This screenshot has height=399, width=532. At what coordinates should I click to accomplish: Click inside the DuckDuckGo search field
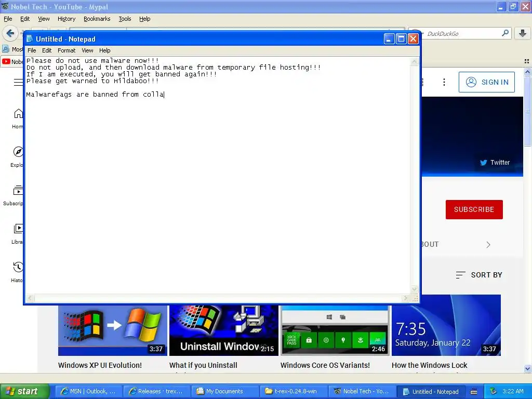pyautogui.click(x=461, y=34)
